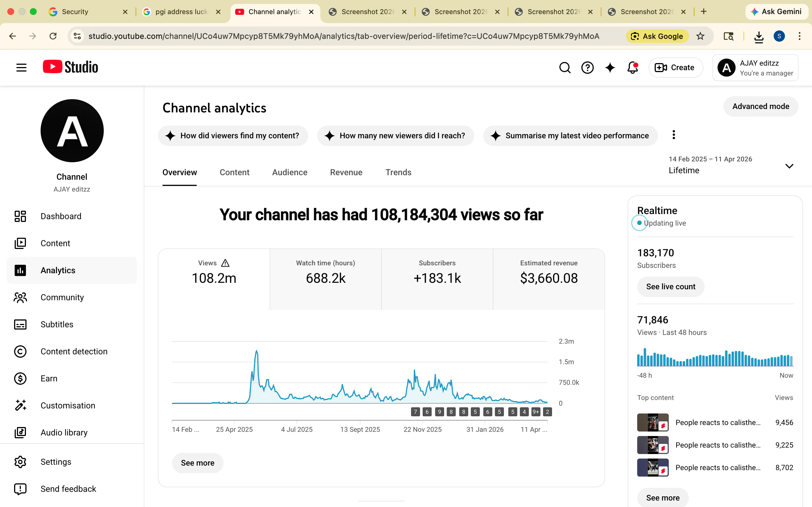Select Dashboard in the sidebar
Viewport: 812px width, 507px height.
click(61, 216)
